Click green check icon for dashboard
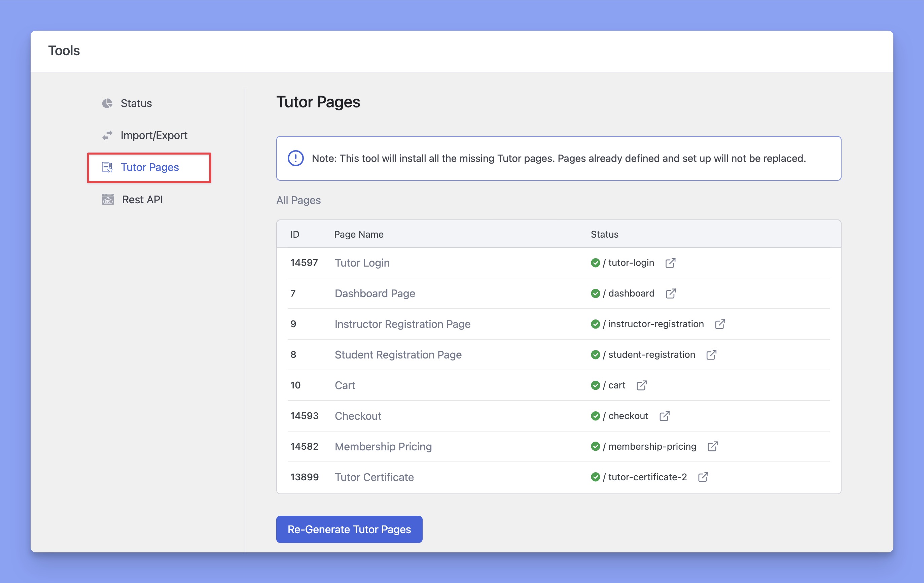924x583 pixels. pyautogui.click(x=595, y=293)
